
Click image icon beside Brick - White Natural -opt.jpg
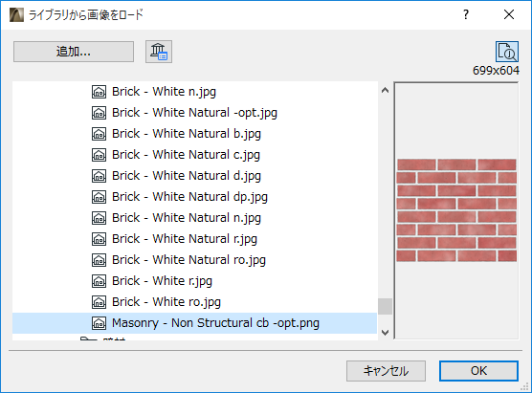pyautogui.click(x=99, y=113)
